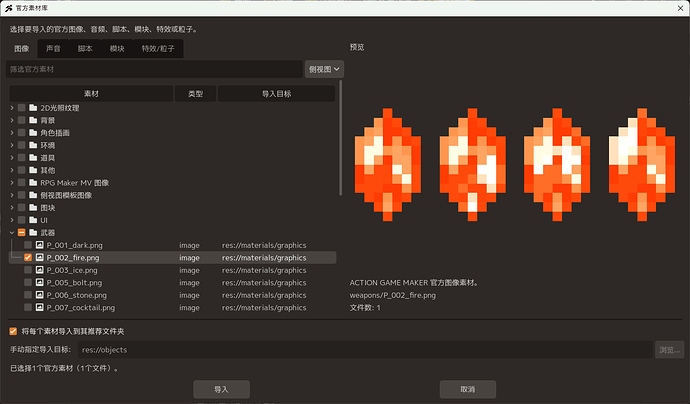The image size is (690, 404).
Task: Open the 侧视图 dropdown
Action: tap(324, 69)
